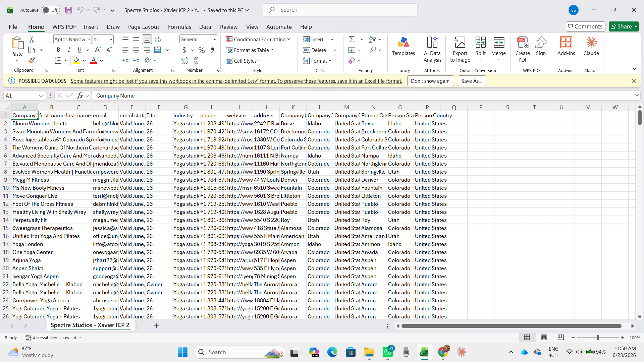Open the Name Box dropdown arrow
Image resolution: width=644 pixels, height=362 pixels.
41,96
